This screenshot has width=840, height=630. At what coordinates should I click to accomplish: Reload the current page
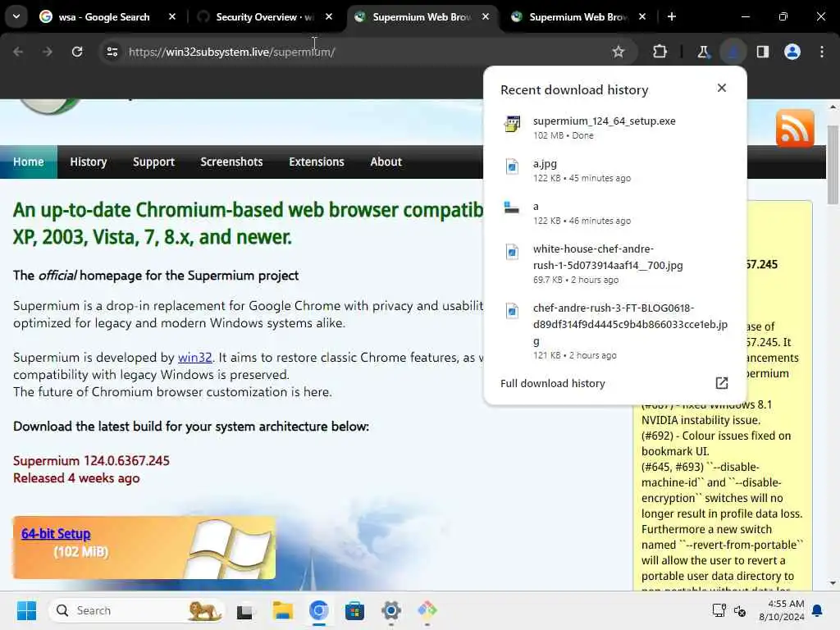point(77,52)
